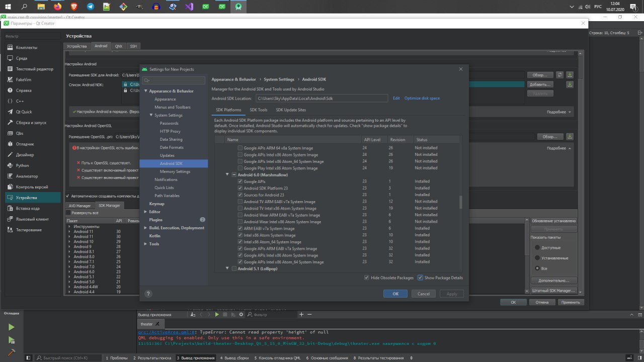Expand Build, Execution, Deployment node
The image size is (644, 362).
click(x=146, y=228)
